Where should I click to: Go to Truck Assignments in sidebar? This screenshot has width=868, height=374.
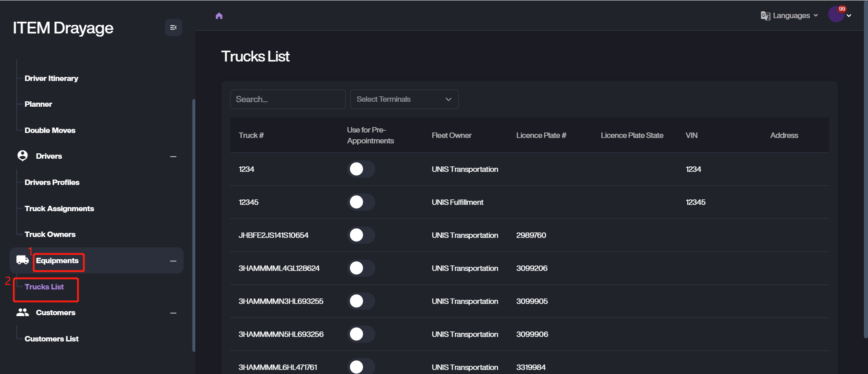[x=59, y=208]
